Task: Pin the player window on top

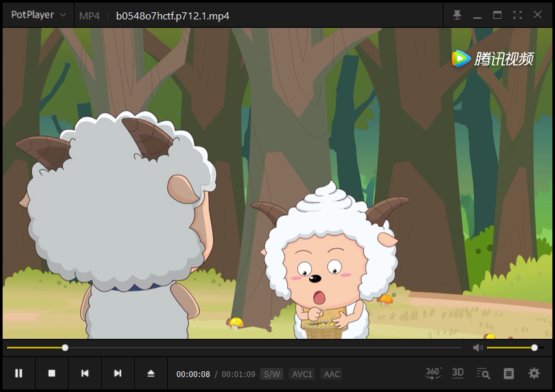Action: click(457, 15)
